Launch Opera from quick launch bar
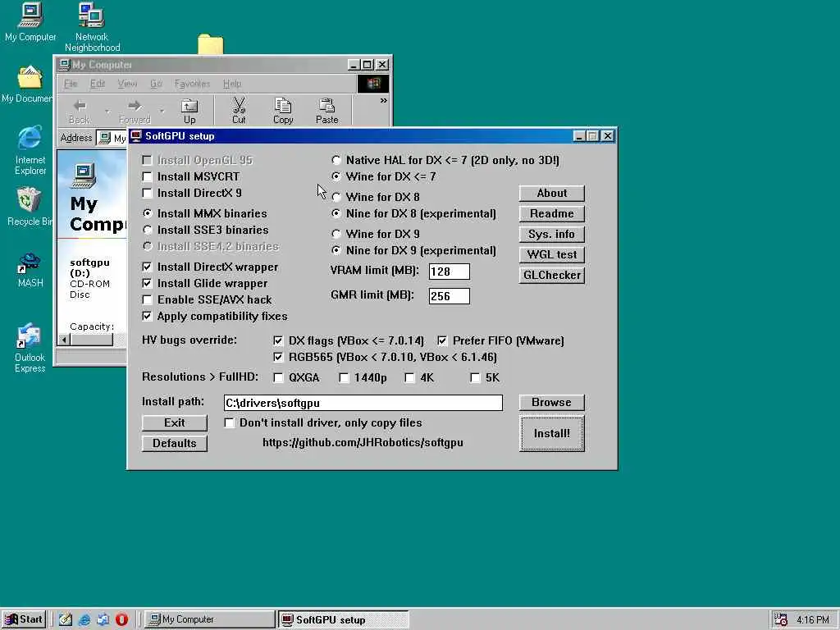Image resolution: width=840 pixels, height=630 pixels. pyautogui.click(x=121, y=619)
